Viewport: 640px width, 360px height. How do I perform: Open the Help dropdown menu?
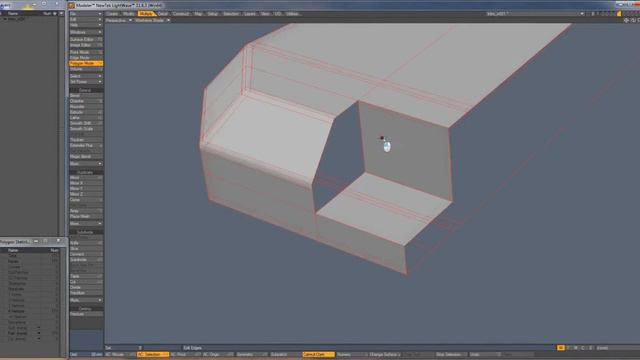(86, 25)
